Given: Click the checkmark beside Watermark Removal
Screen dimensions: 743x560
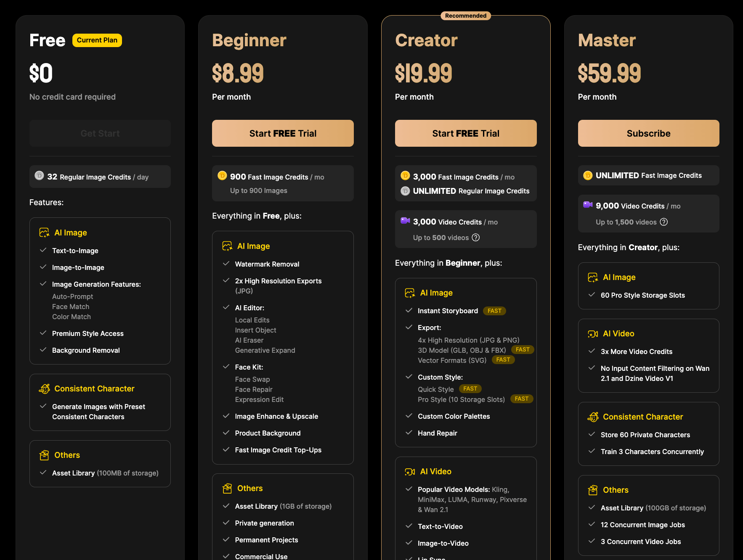Looking at the screenshot, I should 226,264.
